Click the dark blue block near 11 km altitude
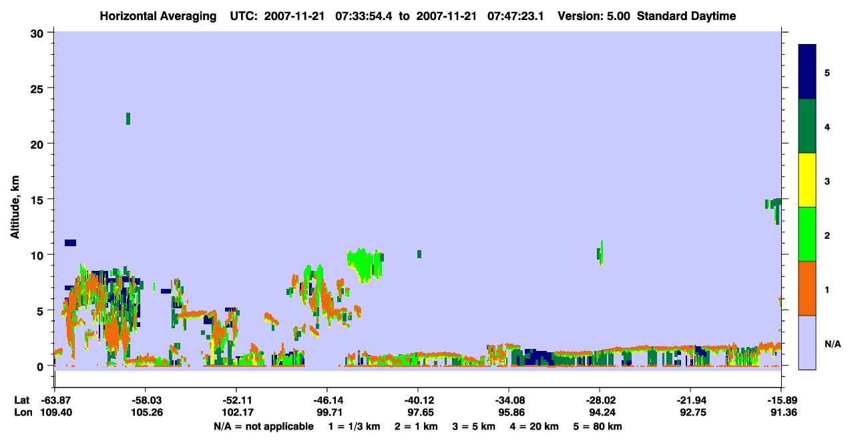 70,243
